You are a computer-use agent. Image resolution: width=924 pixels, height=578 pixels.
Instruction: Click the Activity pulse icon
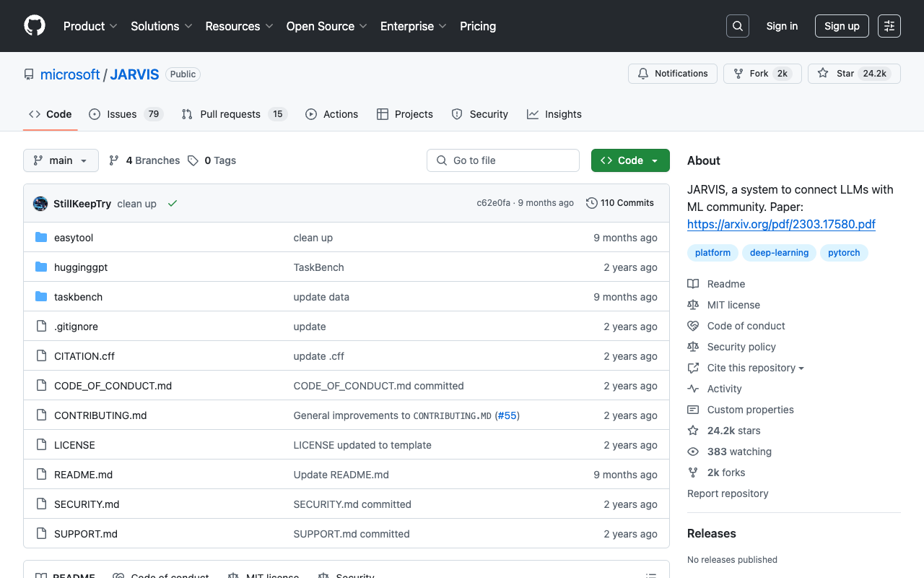(693, 389)
